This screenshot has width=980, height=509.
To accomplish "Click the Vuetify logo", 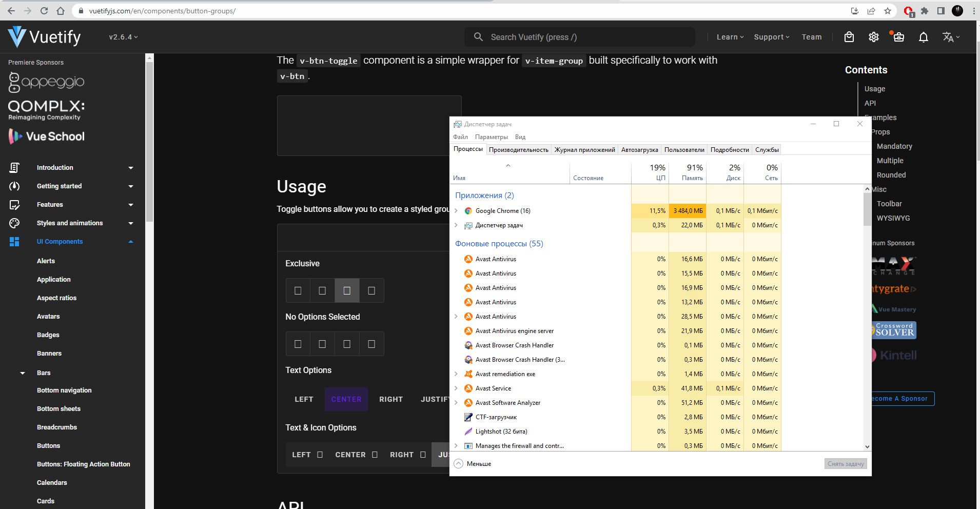I will pos(45,37).
